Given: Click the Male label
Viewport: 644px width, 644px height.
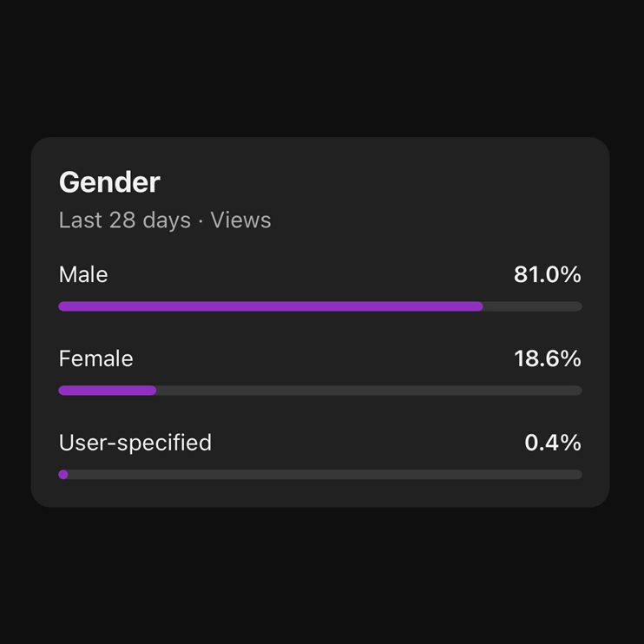Looking at the screenshot, I should pyautogui.click(x=83, y=274).
